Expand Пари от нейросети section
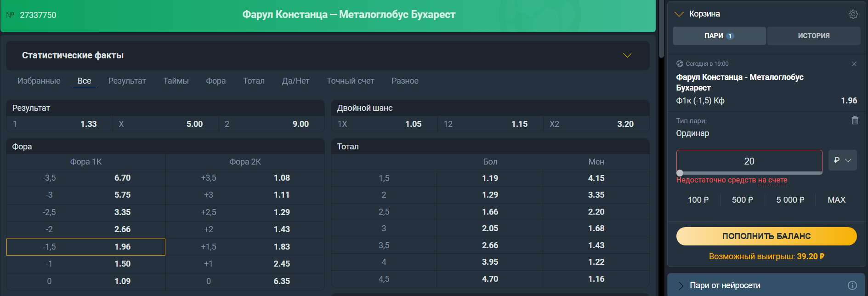Image resolution: width=868 pixels, height=296 pixels. coord(681,285)
